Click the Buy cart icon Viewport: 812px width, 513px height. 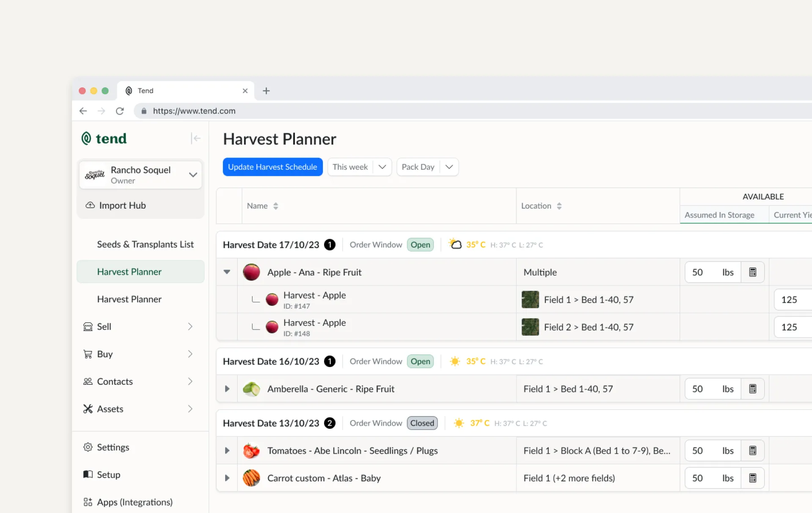(88, 354)
